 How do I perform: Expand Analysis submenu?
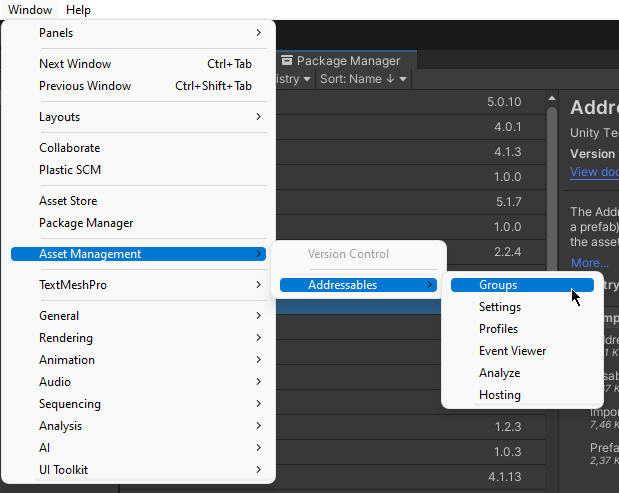(x=139, y=426)
